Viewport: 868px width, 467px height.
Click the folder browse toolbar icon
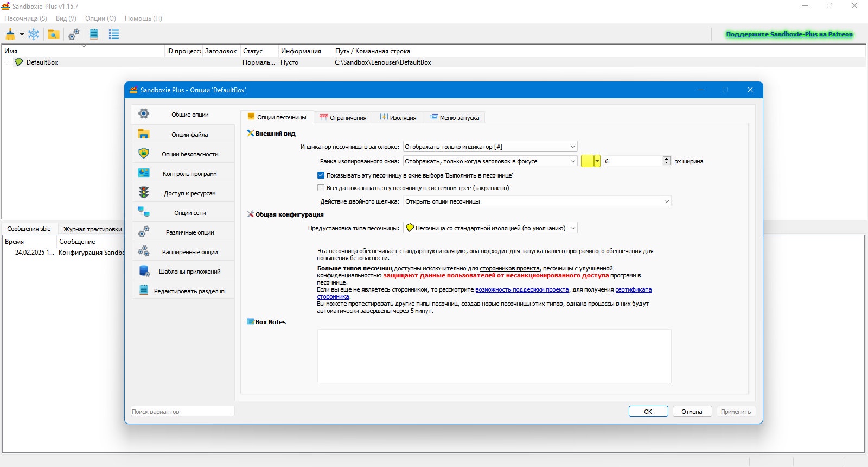(x=53, y=34)
